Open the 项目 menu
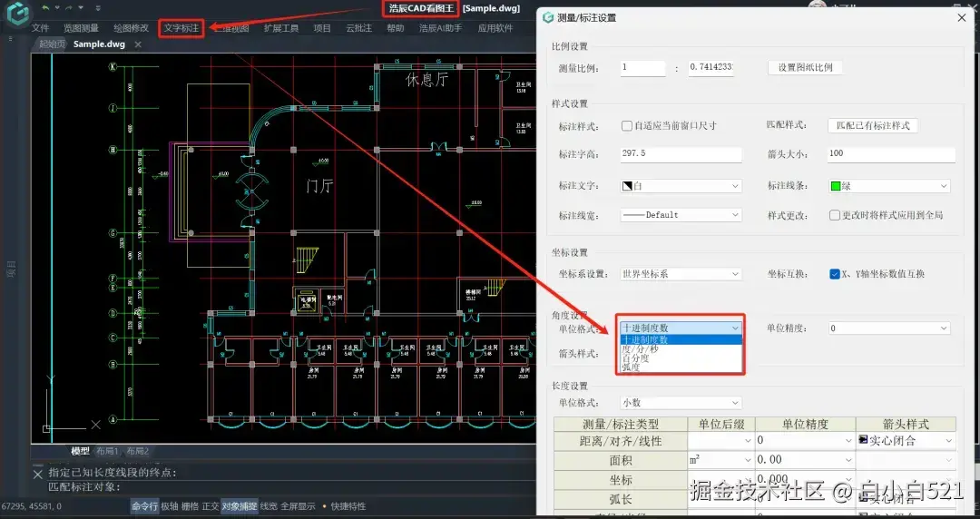 (x=322, y=28)
